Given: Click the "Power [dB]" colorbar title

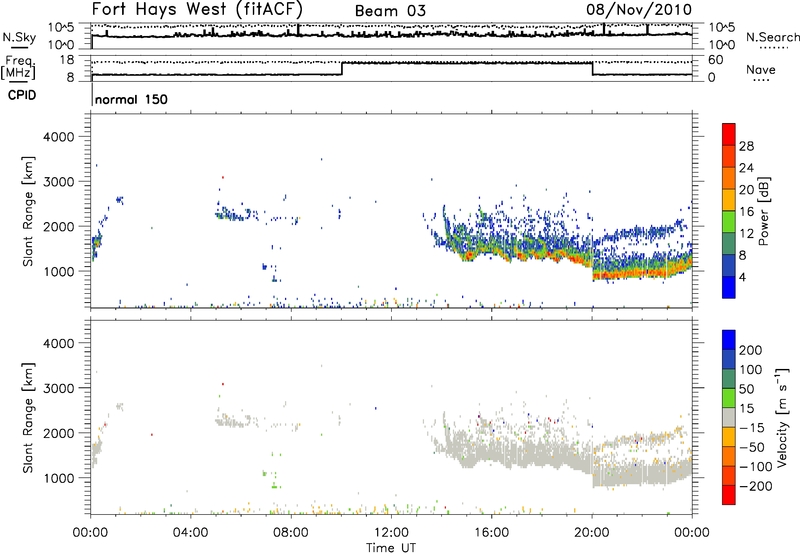Looking at the screenshot, I should (764, 211).
